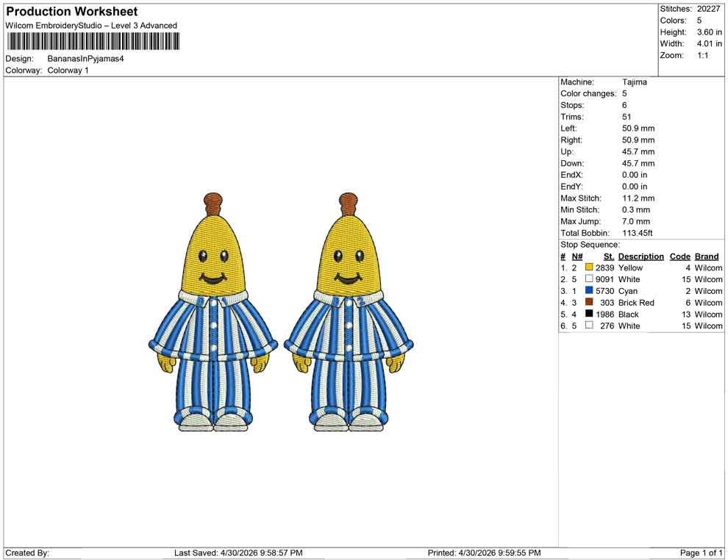Click the Black thread color swatch
Viewport: 728px width, 560px height.
(x=589, y=314)
